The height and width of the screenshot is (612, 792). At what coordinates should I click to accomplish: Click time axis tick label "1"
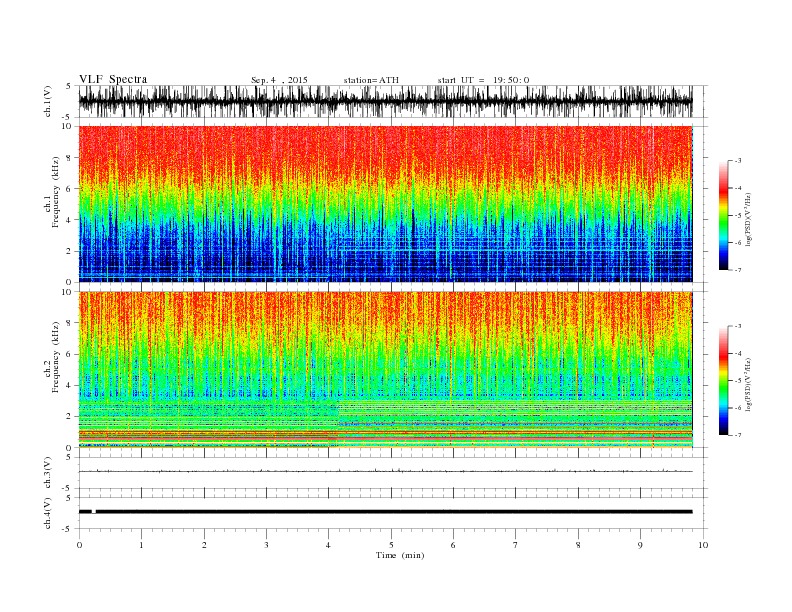tap(141, 545)
